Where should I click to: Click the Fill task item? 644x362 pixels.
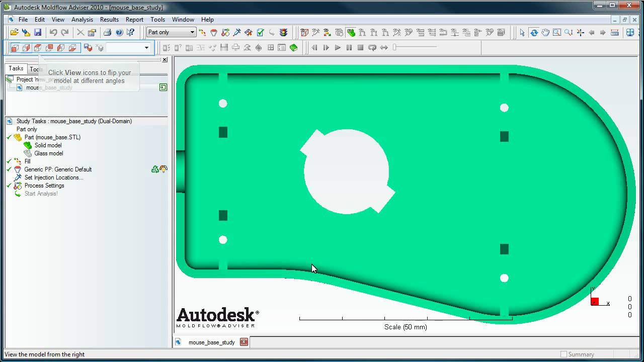(28, 161)
